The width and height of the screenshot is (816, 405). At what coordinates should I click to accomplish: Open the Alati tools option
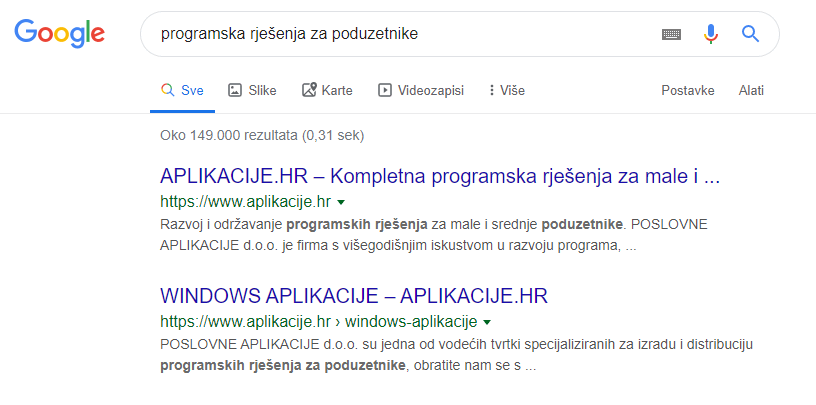[751, 91]
